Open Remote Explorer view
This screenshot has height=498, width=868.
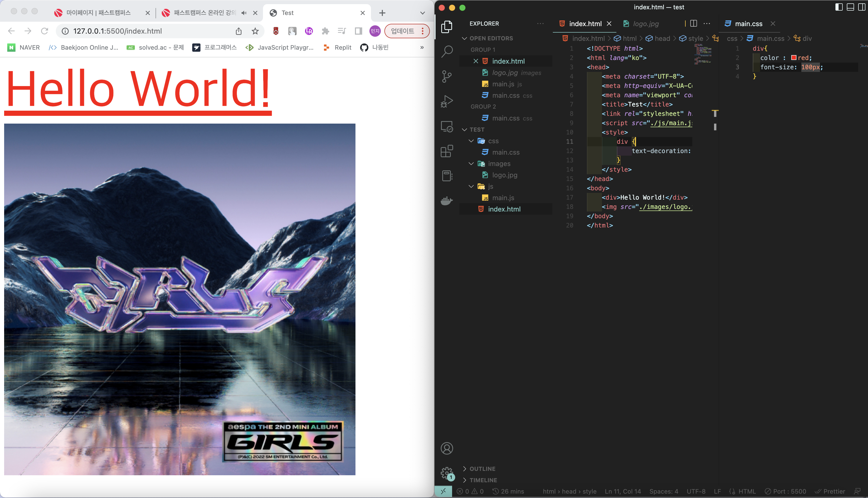pos(447,126)
